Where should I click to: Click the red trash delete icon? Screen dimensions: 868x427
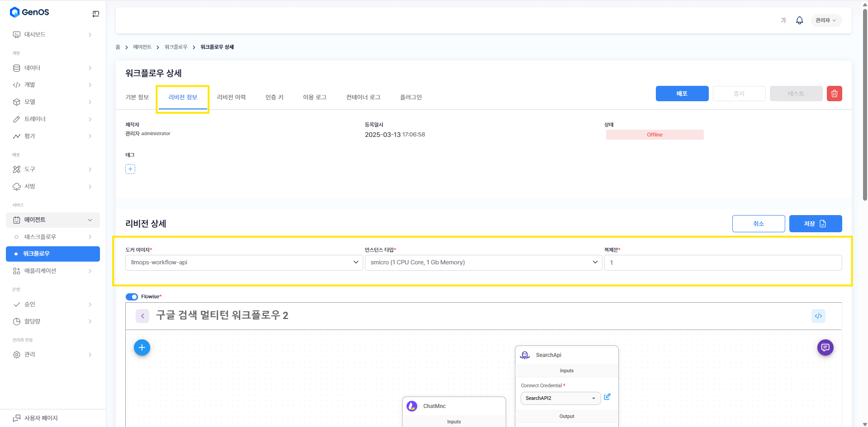(834, 94)
